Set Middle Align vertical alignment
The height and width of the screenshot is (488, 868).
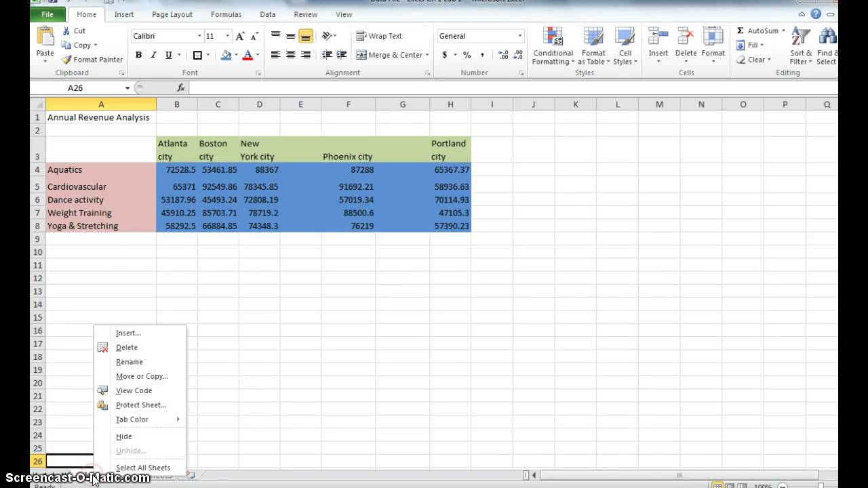(x=290, y=36)
